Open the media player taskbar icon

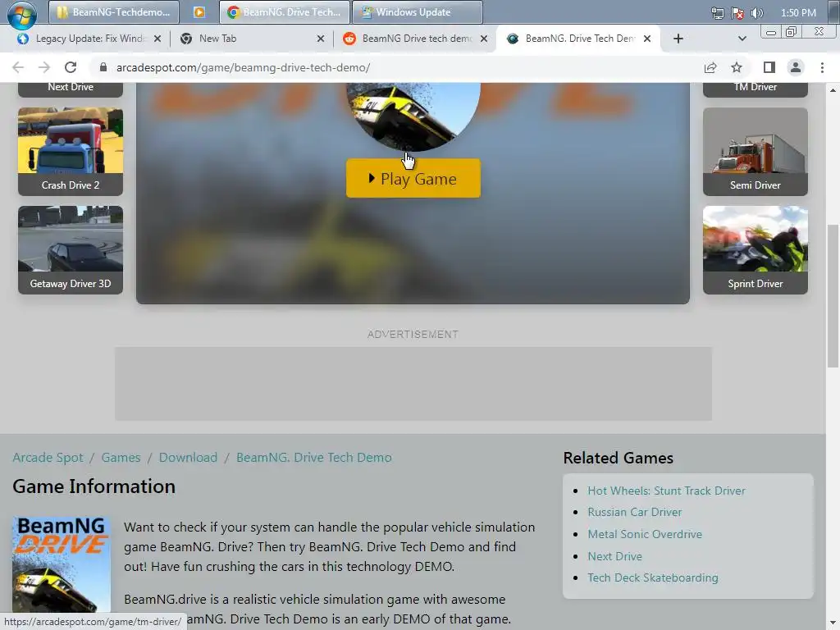point(199,11)
